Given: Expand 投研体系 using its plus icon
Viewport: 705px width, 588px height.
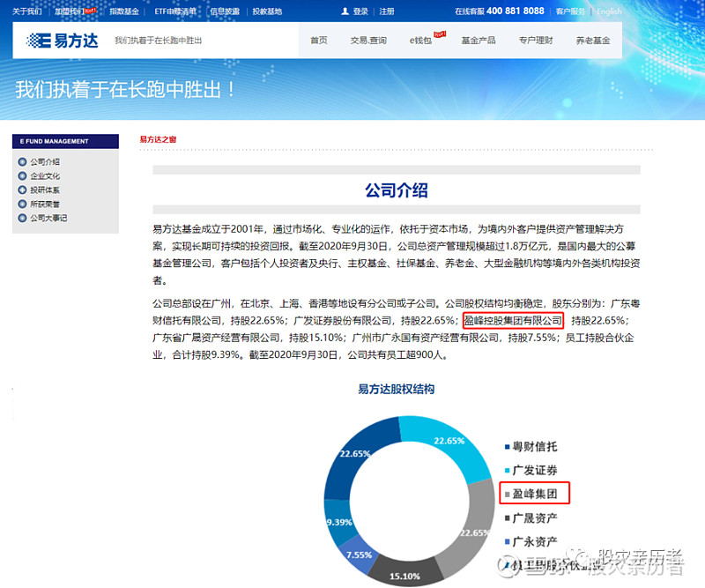Looking at the screenshot, I should 22,190.
